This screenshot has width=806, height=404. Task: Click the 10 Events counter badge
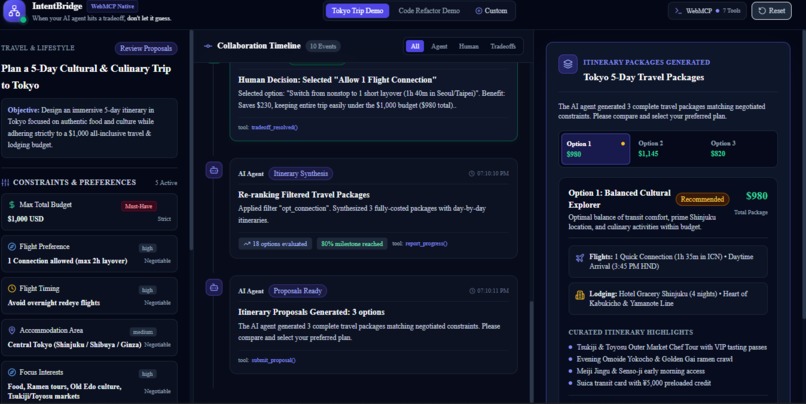point(323,46)
